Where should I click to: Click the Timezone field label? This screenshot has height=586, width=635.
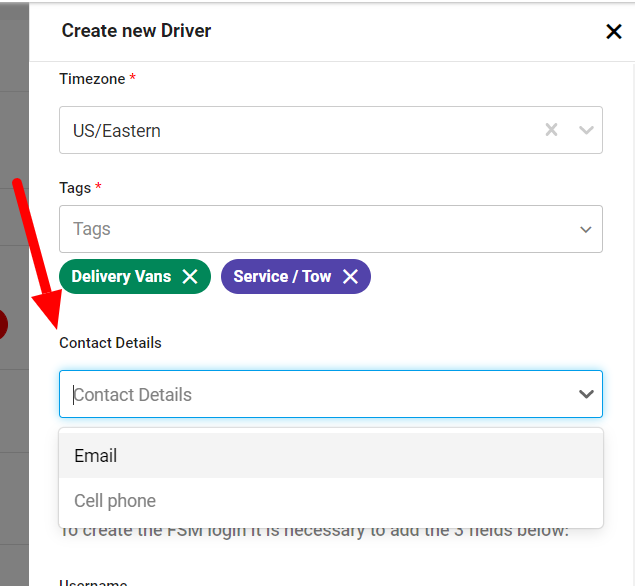point(92,79)
